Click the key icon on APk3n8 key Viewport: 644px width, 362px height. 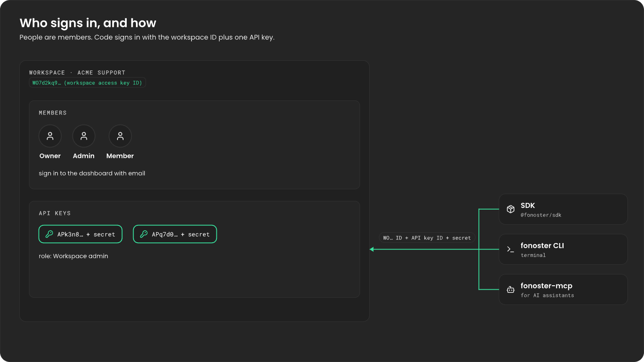[x=49, y=234]
